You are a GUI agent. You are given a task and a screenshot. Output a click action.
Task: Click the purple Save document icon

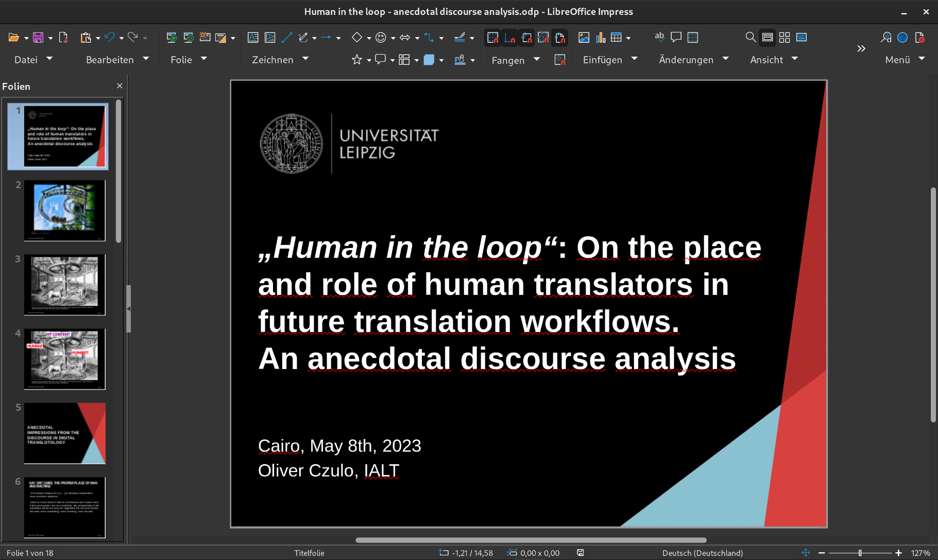[38, 38]
